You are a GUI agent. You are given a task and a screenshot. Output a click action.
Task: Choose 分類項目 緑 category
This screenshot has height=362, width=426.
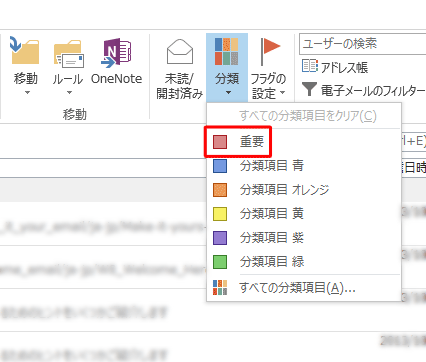tap(304, 262)
